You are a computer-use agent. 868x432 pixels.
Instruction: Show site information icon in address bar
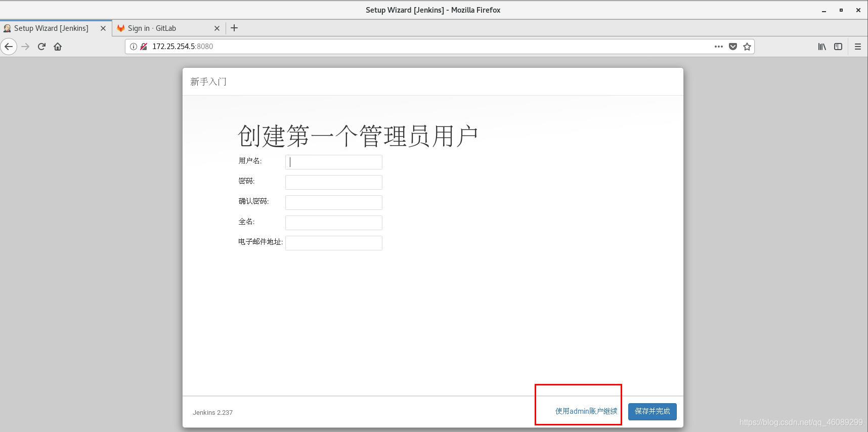(134, 47)
